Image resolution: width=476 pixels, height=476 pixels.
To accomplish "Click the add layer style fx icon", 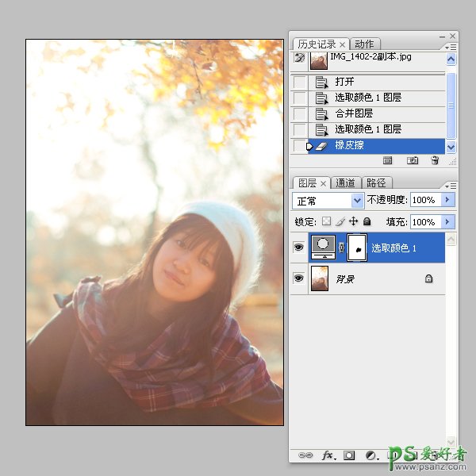I will click(327, 456).
